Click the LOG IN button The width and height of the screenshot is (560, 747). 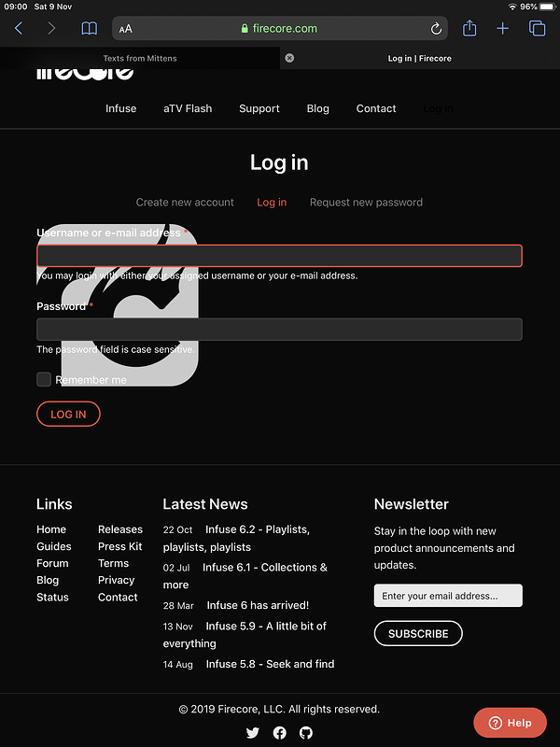[x=68, y=414]
